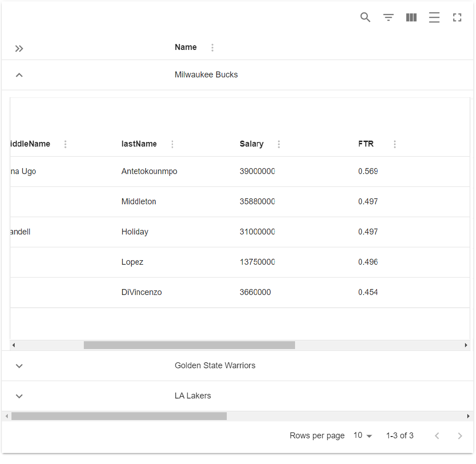Go to previous page arrow

(437, 436)
